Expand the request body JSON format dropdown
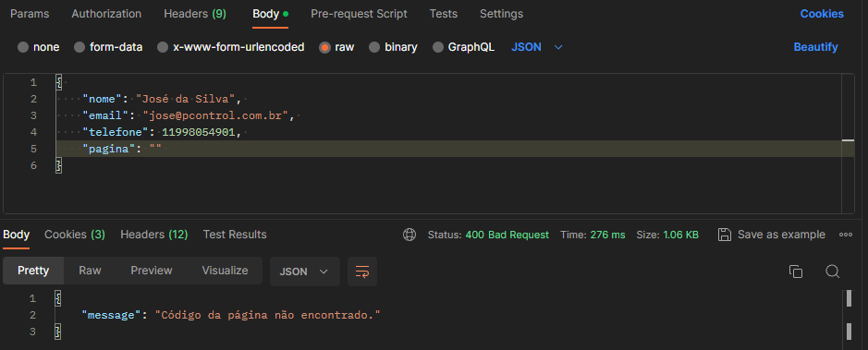The width and height of the screenshot is (868, 350). (x=537, y=47)
